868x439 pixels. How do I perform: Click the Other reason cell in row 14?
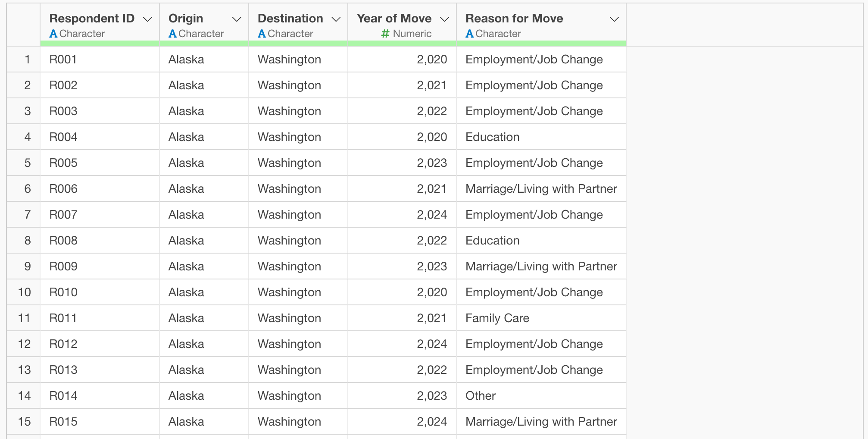pos(480,396)
